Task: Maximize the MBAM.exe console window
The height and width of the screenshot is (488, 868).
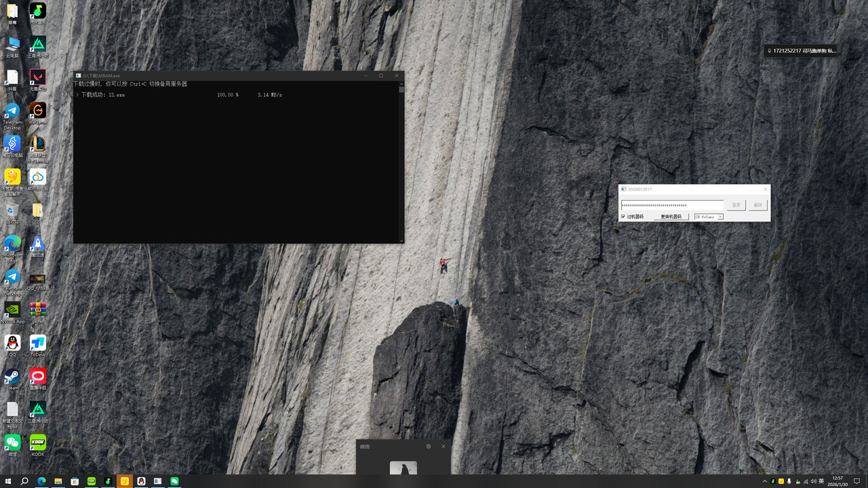Action: click(381, 75)
